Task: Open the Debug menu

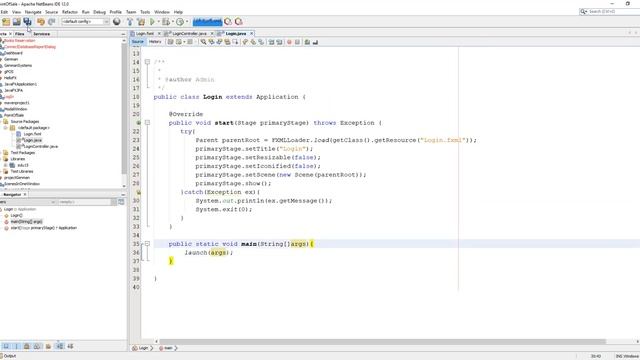Action: [x=99, y=12]
